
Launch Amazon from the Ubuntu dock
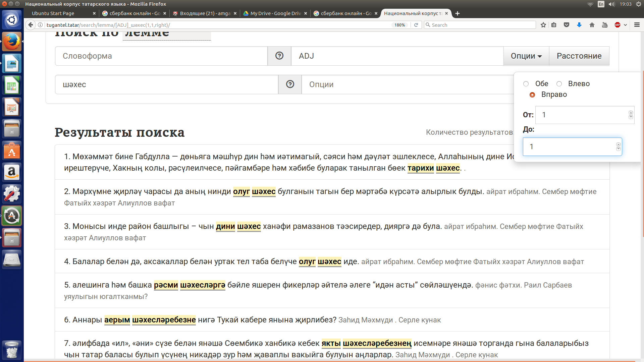pos(12,172)
